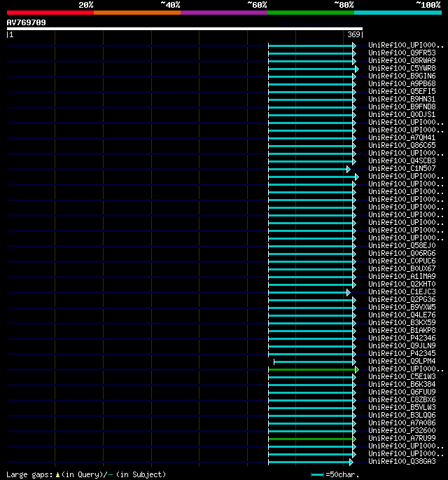
Task: Select the UniRef100_B9HN31 label
Action: [x=402, y=99]
